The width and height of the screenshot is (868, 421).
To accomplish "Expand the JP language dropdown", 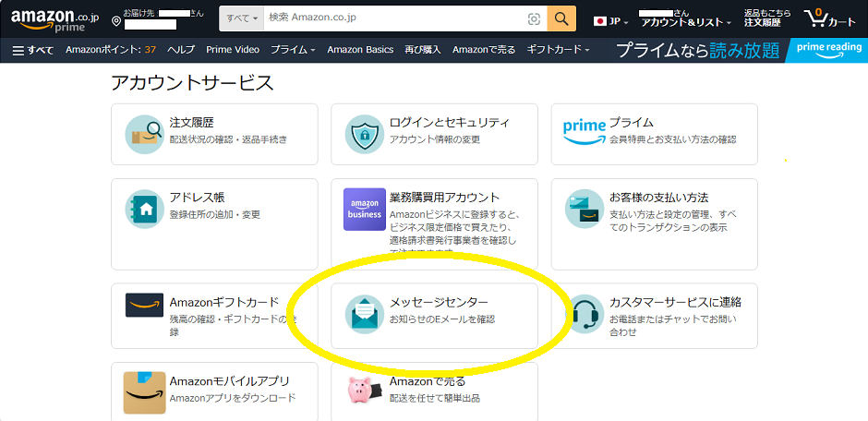I will [611, 21].
